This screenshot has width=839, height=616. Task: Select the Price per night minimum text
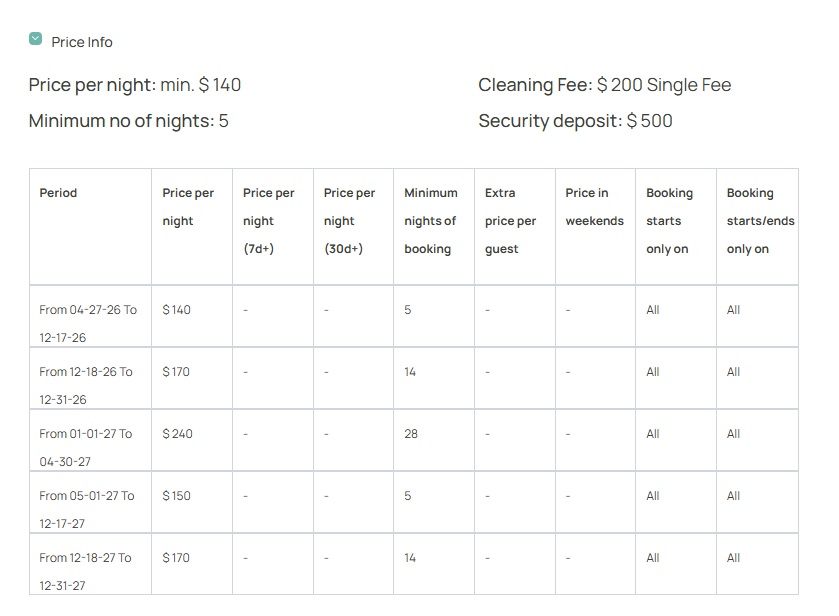click(135, 85)
